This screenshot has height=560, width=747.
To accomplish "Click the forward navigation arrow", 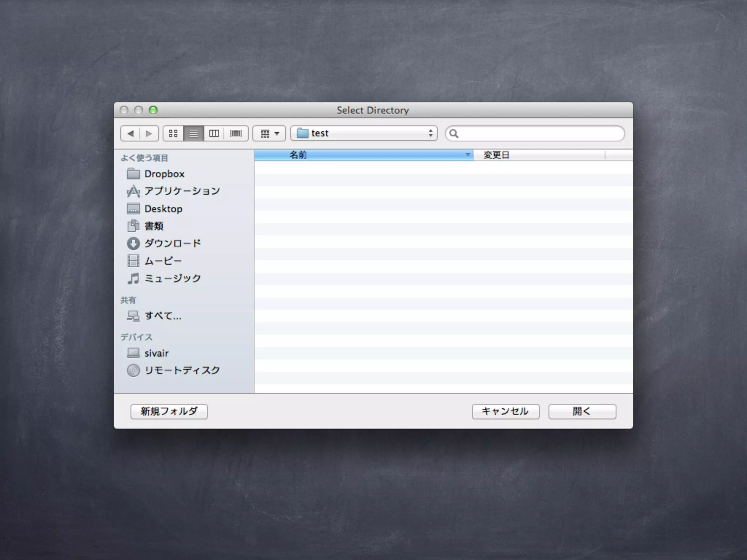I will (149, 133).
